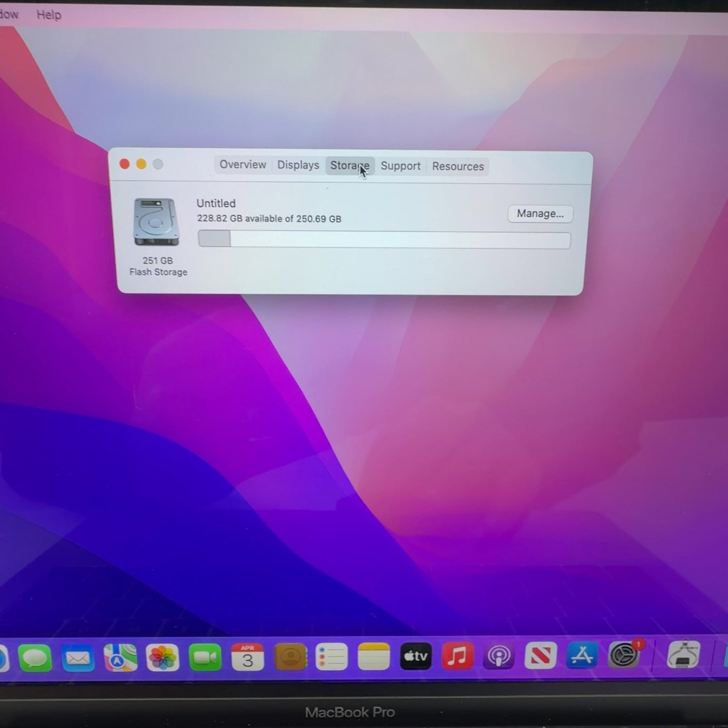Image resolution: width=728 pixels, height=728 pixels.
Task: Open the Help menu in menu bar
Action: click(x=49, y=15)
